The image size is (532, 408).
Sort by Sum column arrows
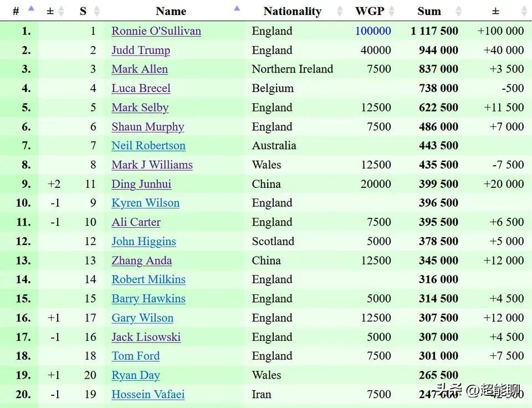(x=458, y=11)
